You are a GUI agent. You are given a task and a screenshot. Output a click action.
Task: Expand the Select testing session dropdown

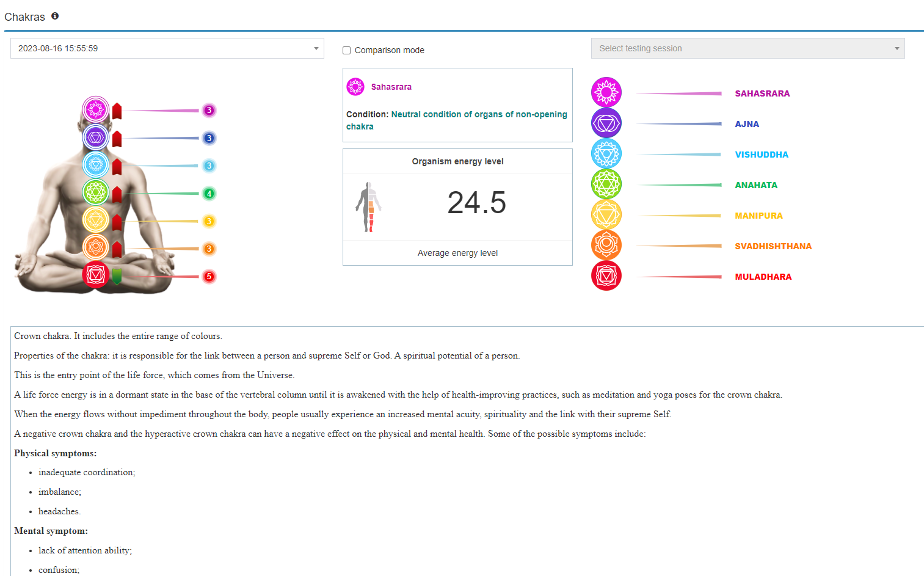click(748, 48)
